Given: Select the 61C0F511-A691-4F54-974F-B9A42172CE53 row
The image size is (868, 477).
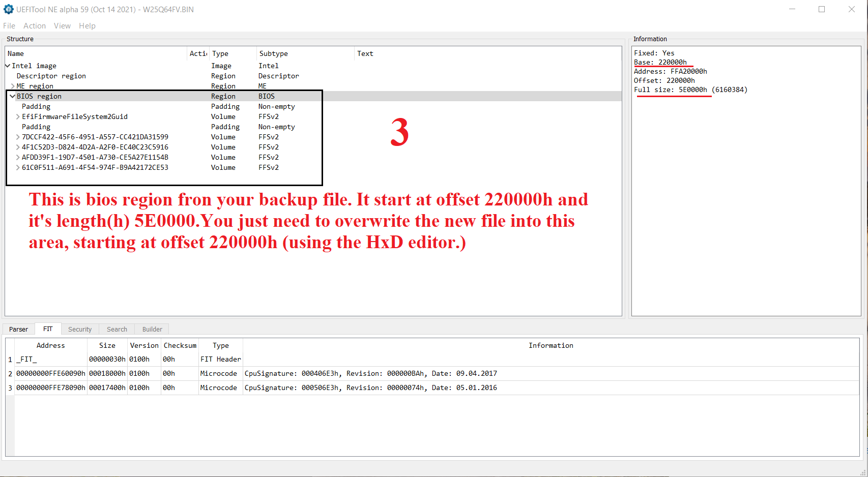Looking at the screenshot, I should pyautogui.click(x=313, y=167).
